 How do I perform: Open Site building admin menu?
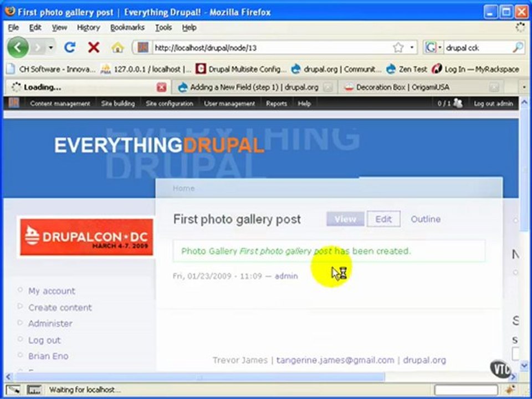pos(117,104)
